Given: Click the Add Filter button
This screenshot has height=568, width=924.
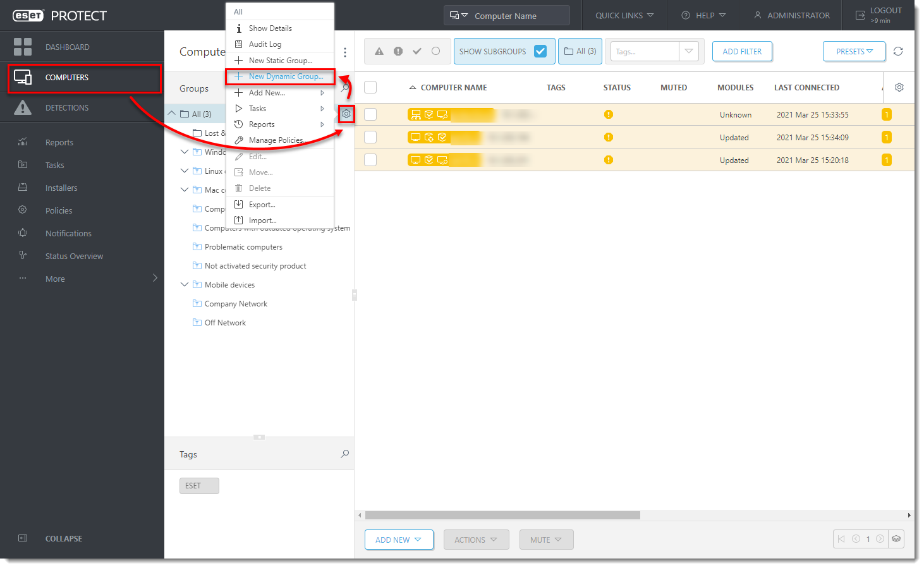Looking at the screenshot, I should (742, 51).
